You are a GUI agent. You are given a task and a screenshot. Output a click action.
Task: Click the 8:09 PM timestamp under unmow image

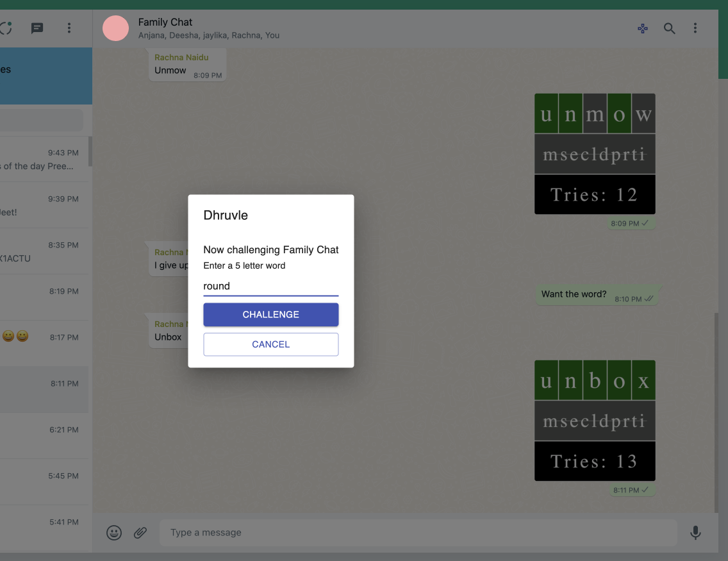625,223
